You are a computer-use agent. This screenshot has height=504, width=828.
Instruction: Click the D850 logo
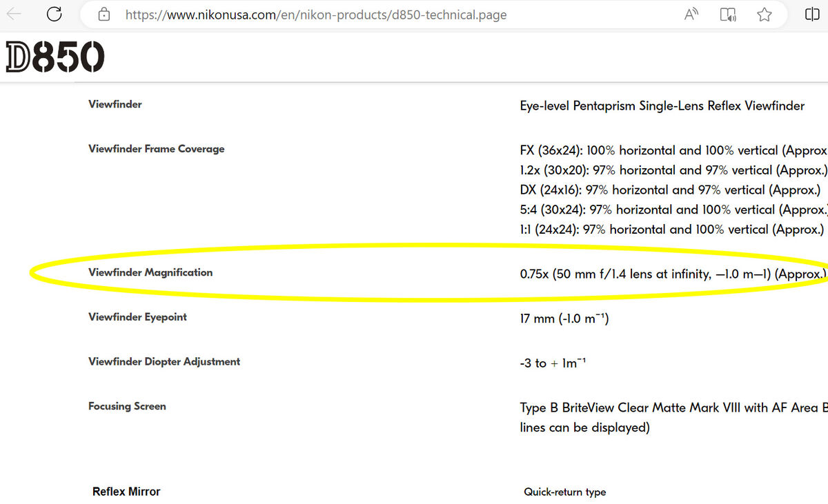[55, 57]
